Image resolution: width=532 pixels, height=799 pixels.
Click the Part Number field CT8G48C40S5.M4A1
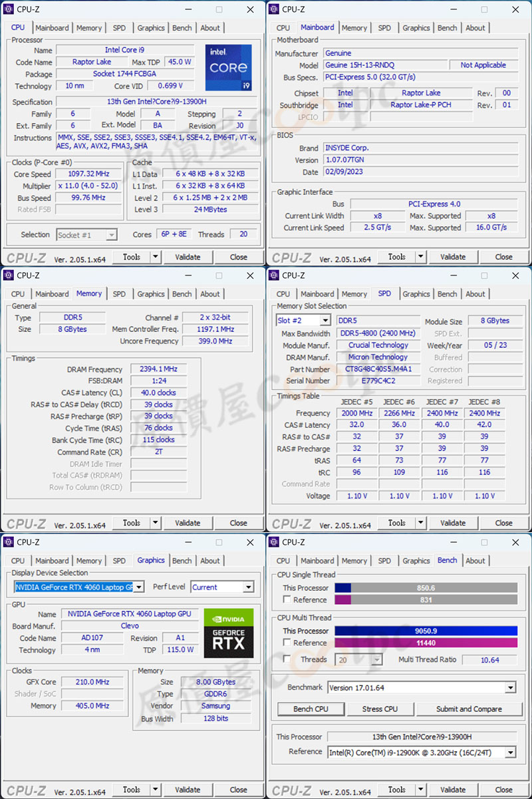point(378,369)
